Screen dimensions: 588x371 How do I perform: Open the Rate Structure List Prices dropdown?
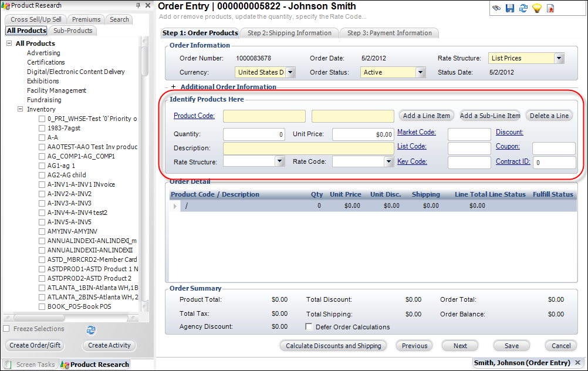click(x=559, y=58)
